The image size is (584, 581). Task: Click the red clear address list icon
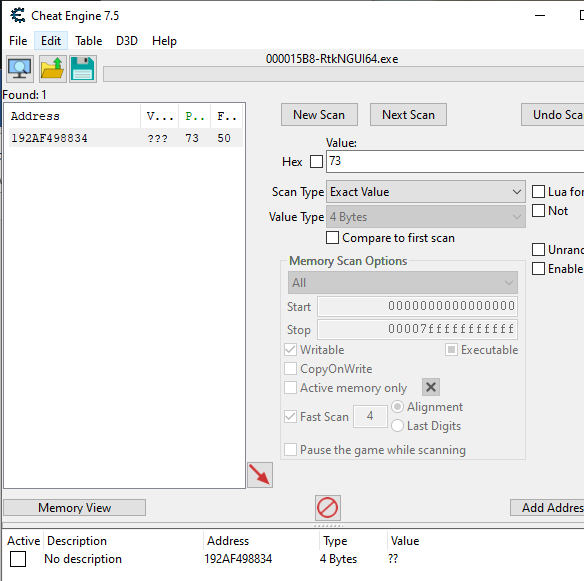(328, 508)
